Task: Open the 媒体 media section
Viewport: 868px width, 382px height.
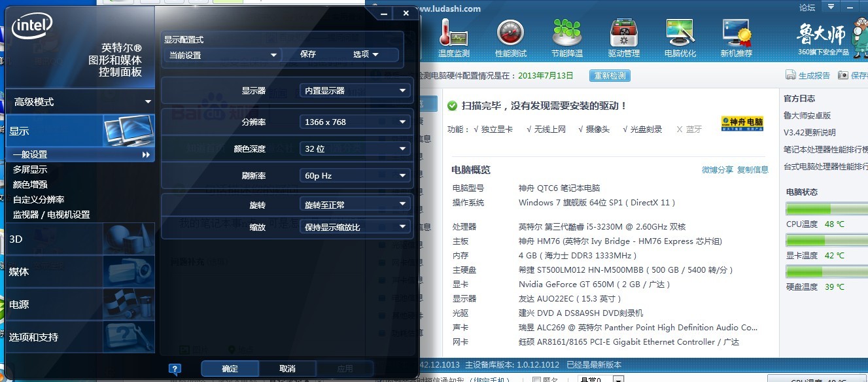Action: 39,272
